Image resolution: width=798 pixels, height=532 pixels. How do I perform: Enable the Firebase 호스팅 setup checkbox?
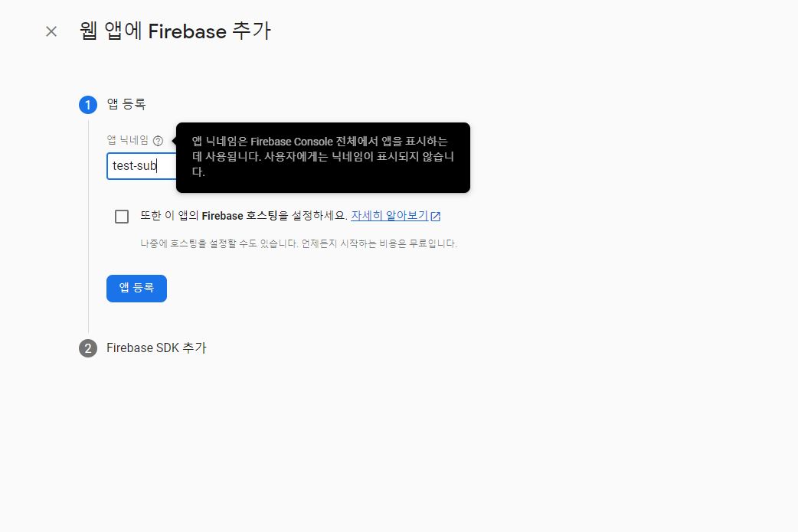click(x=122, y=217)
